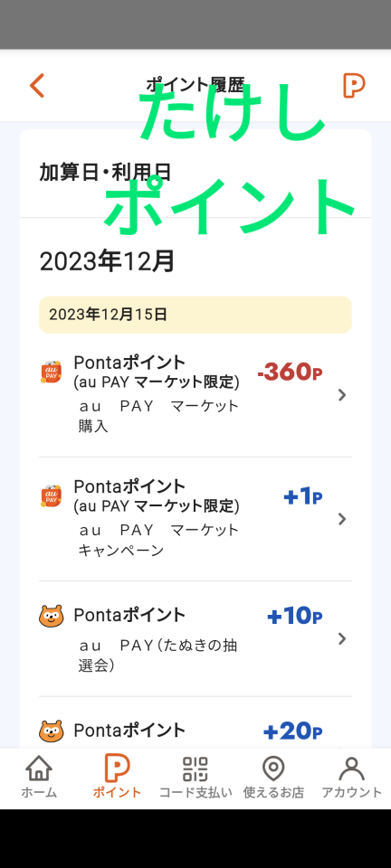Image resolution: width=391 pixels, height=868 pixels.
Task: Open the au PAY マーケットキャンペーン entry
Action: coord(195,519)
